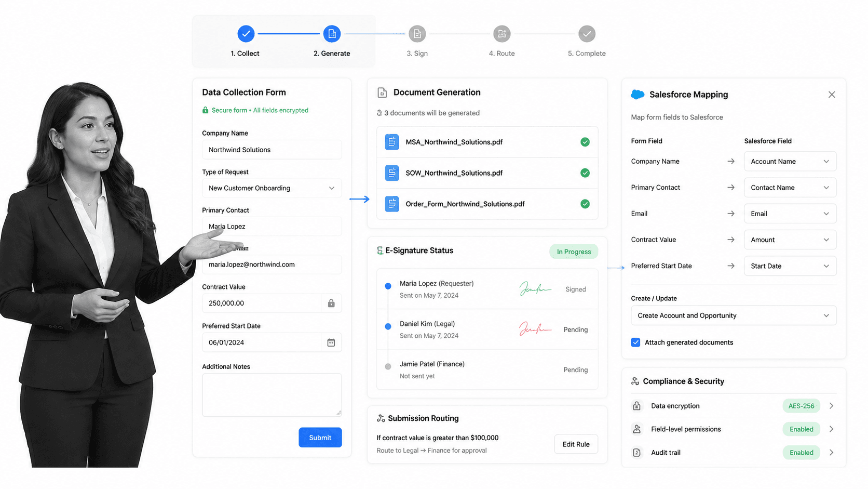Click Daniel Kim's red signature image
Screen dimensions: 868x489
pyautogui.click(x=535, y=328)
